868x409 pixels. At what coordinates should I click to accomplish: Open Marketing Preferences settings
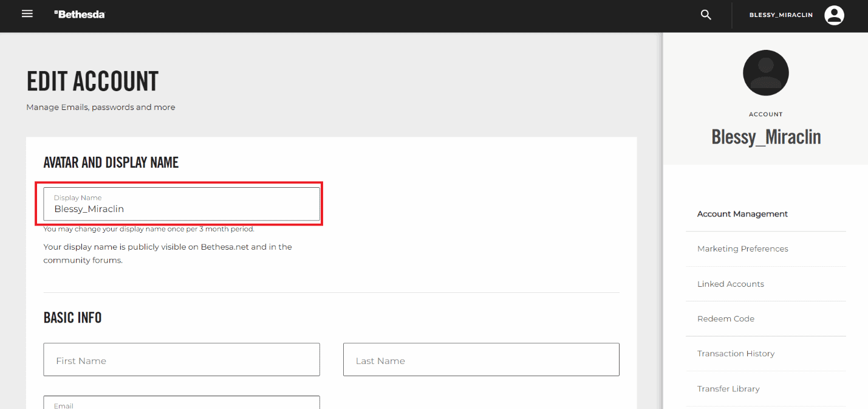742,249
